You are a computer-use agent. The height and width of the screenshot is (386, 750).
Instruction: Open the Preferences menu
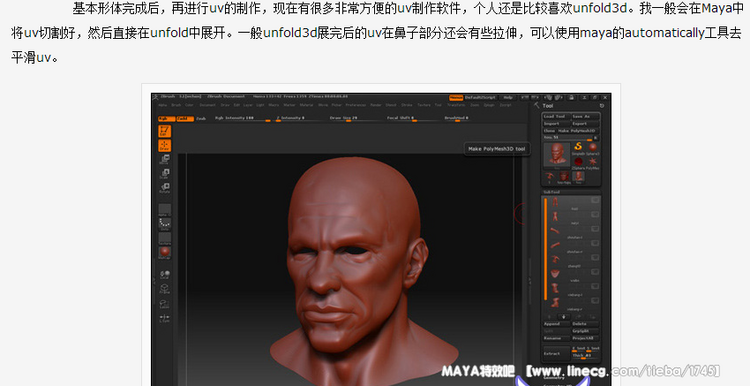click(355, 105)
